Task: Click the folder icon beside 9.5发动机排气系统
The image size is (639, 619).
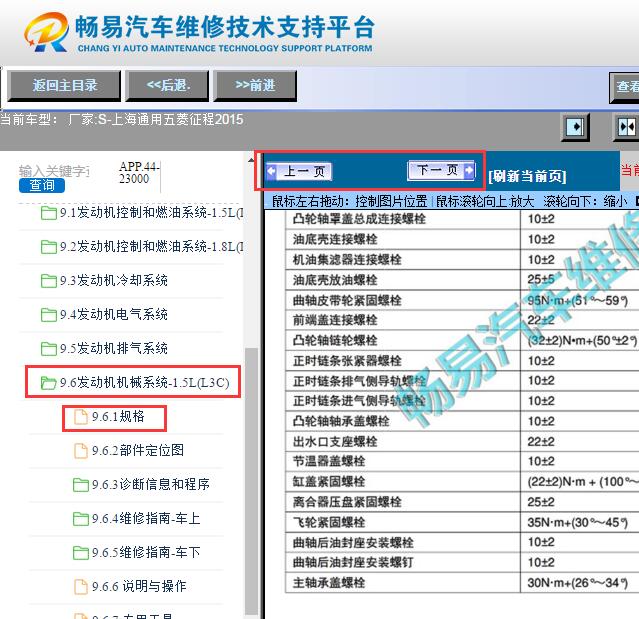Action: pyautogui.click(x=48, y=349)
